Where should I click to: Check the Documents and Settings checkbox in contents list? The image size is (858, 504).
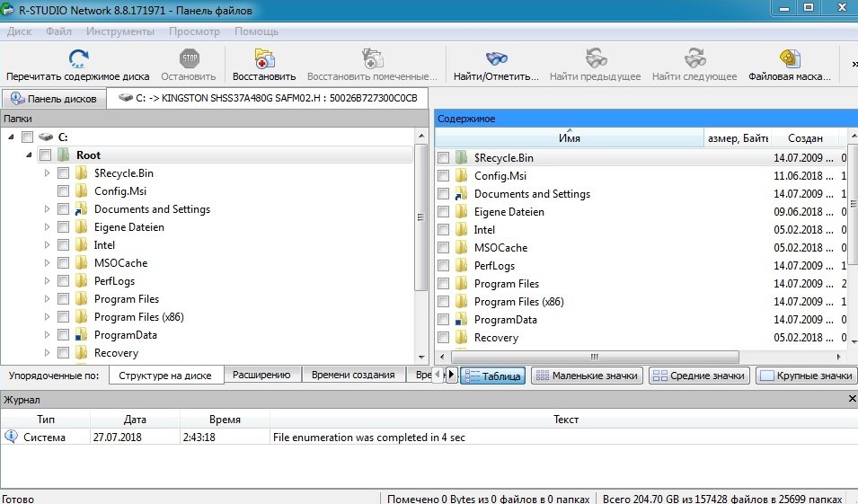[x=443, y=194]
